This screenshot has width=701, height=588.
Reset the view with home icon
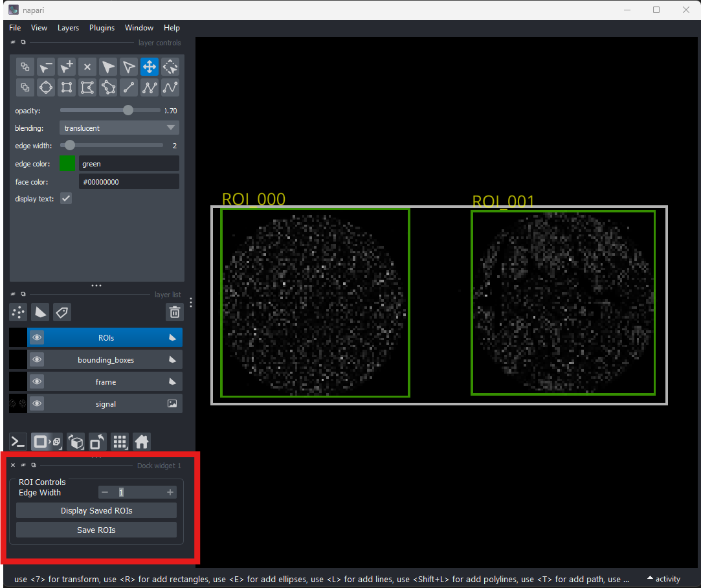pos(142,442)
